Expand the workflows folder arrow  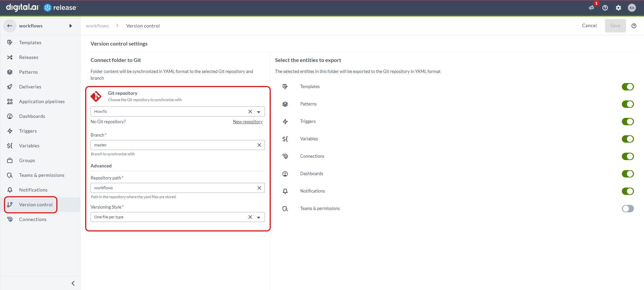pos(70,26)
